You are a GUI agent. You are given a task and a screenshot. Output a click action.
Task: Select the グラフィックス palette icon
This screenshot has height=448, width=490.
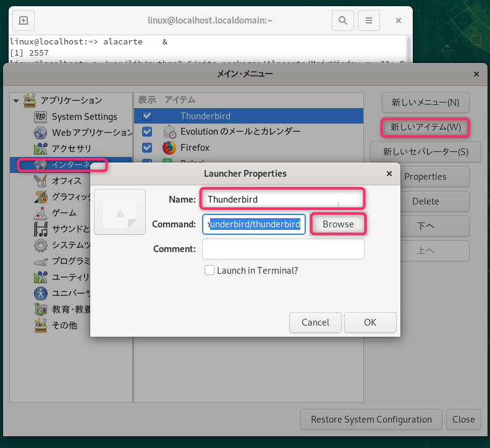(x=41, y=197)
